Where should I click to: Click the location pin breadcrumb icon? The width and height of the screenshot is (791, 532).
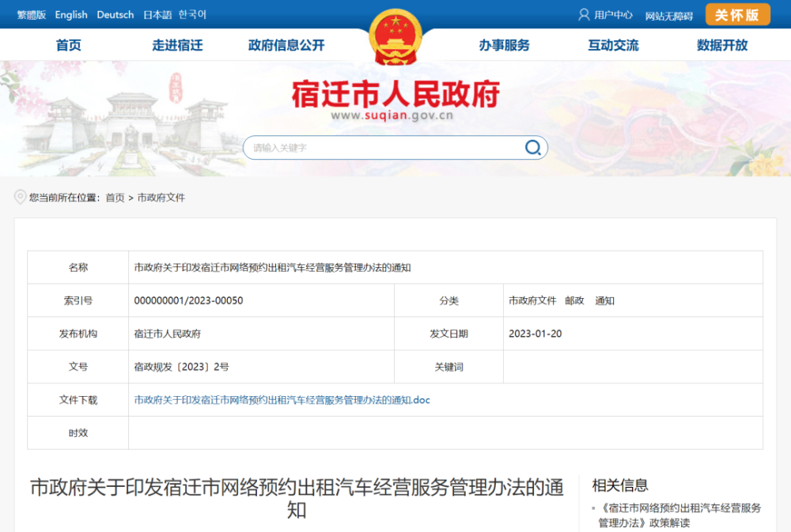tap(21, 198)
